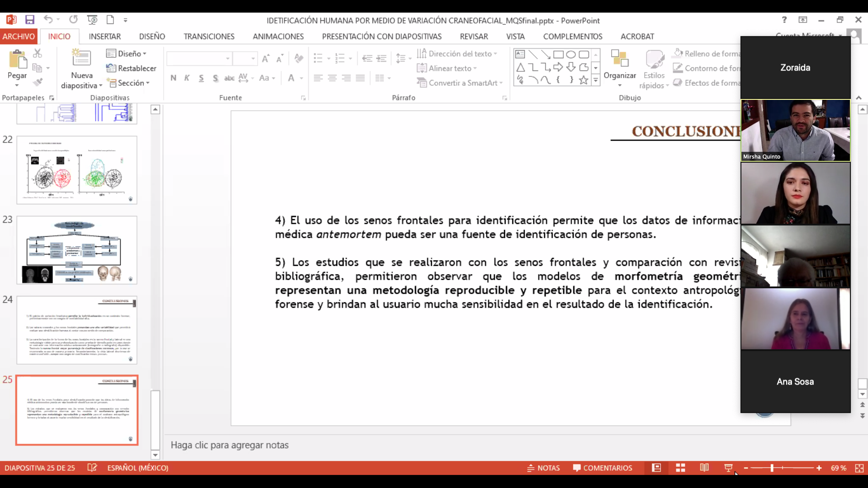Toggle justify text alignment
The image size is (868, 488).
pyautogui.click(x=360, y=78)
